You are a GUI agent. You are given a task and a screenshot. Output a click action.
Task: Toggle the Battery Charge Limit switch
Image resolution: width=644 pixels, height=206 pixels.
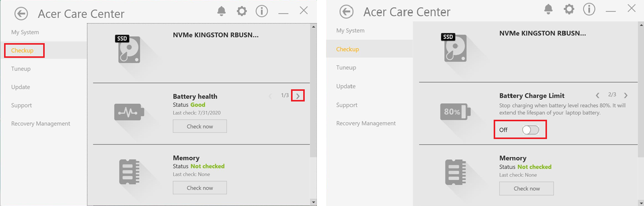coord(530,130)
